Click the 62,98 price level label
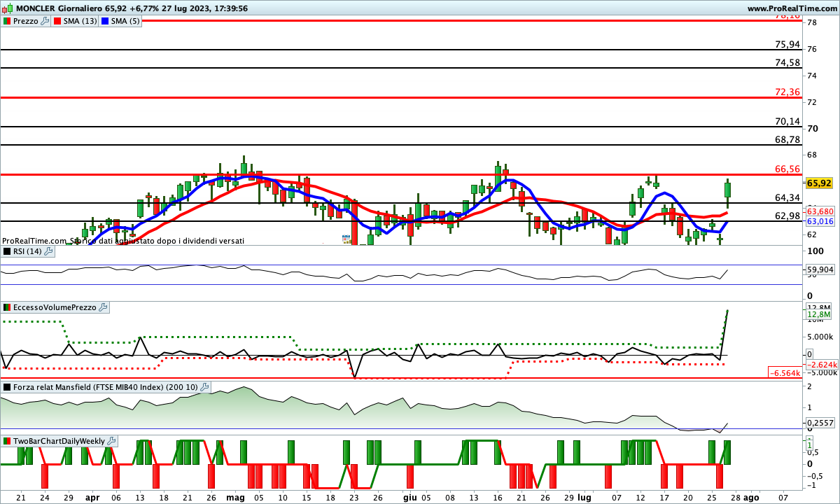The image size is (840, 504). (x=787, y=216)
